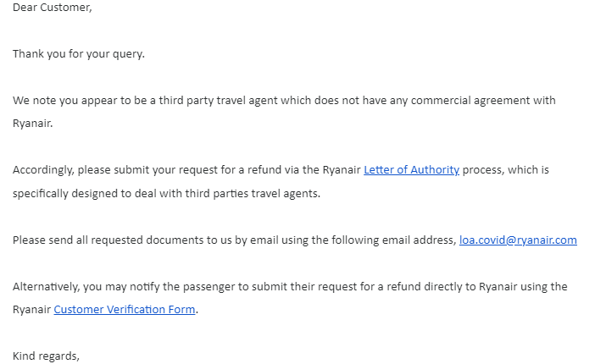Click the word 'passenger' in the last paragraph
The width and height of the screenshot is (595, 364).
point(209,287)
